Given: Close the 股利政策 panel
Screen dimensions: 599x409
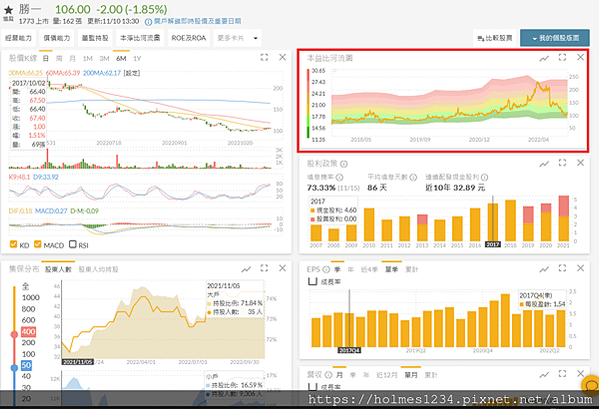Looking at the screenshot, I should [x=580, y=163].
